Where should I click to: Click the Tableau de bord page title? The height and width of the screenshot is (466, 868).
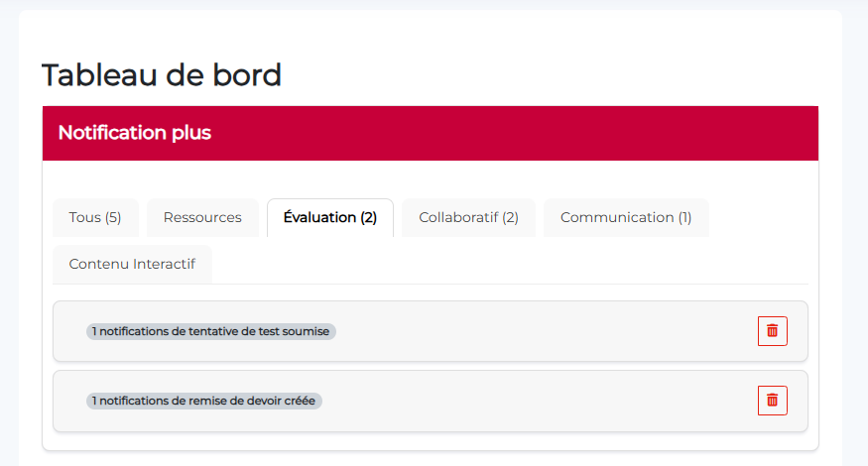(x=162, y=74)
